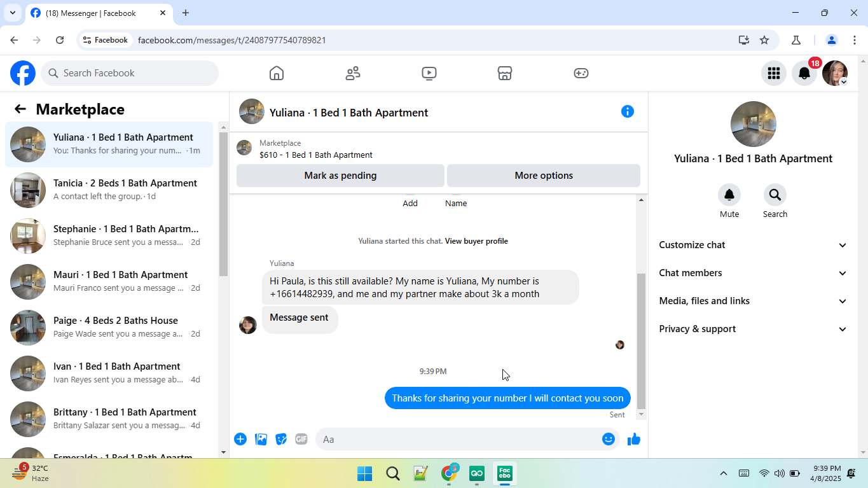Open Yuliana's large thumbnail in right panel
Viewport: 868px width, 488px height.
753,124
